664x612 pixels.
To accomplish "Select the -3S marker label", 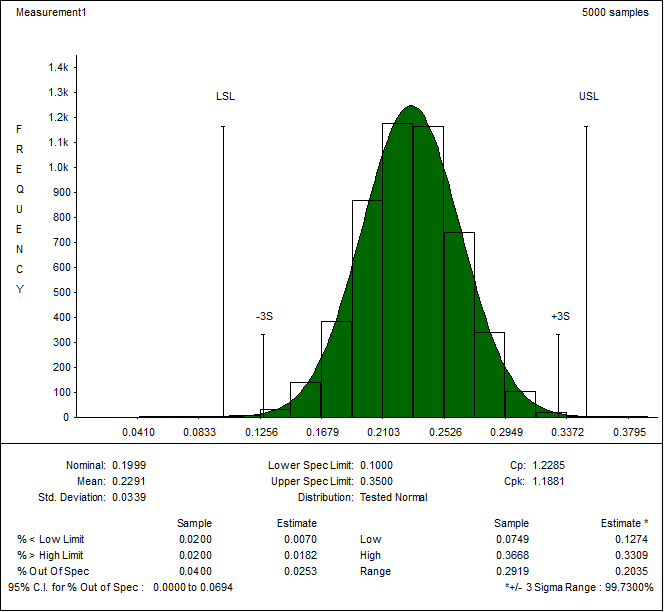I will pos(264,316).
